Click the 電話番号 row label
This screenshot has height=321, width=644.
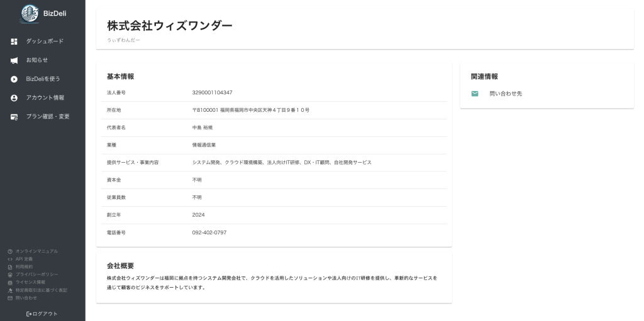click(116, 233)
